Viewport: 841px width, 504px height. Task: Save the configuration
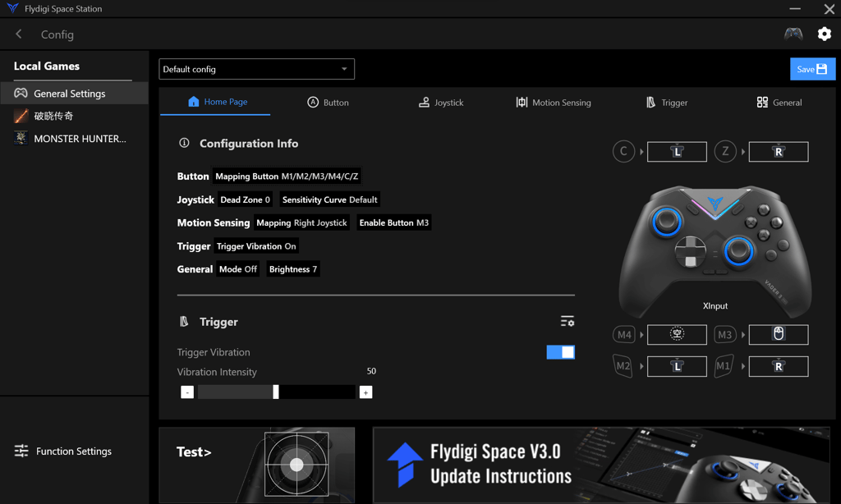point(812,69)
